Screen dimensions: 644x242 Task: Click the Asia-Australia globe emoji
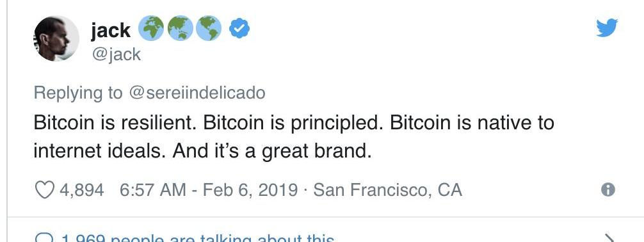(180, 28)
